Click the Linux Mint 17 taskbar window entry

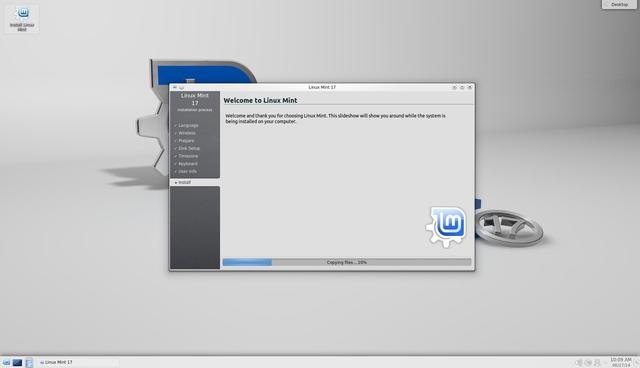coord(56,362)
